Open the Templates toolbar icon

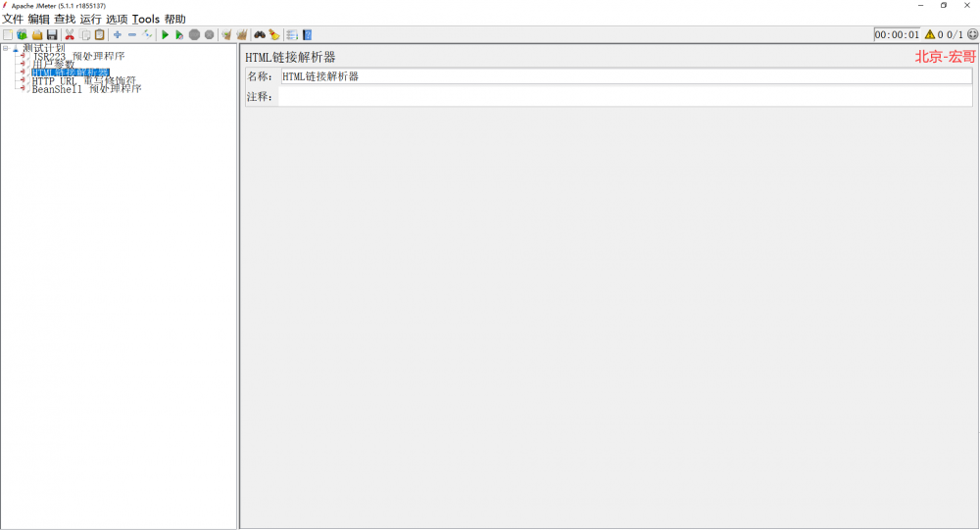tap(23, 35)
